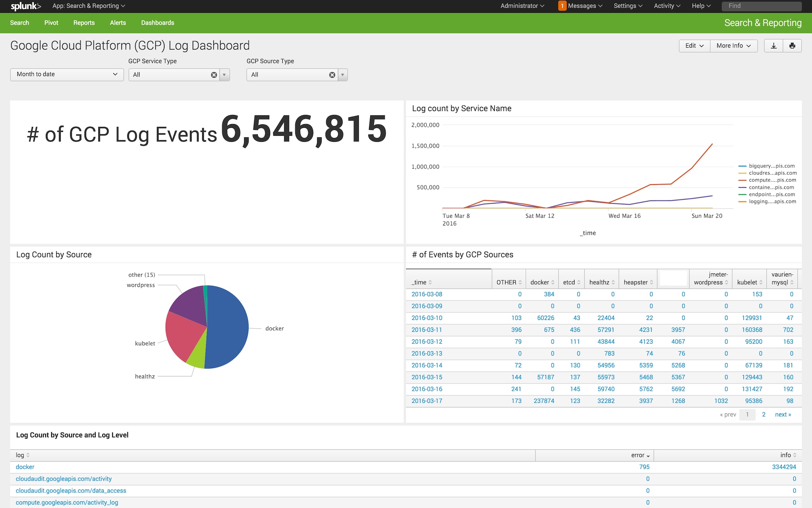Toggle compute series in chart legend
The width and height of the screenshot is (812, 508).
tap(771, 180)
